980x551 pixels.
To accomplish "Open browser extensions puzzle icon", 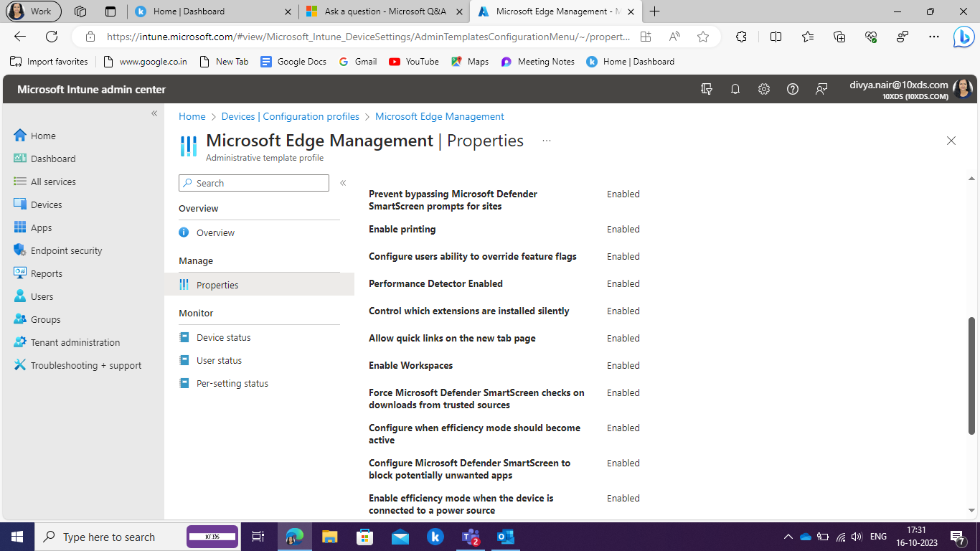I will [x=742, y=37].
